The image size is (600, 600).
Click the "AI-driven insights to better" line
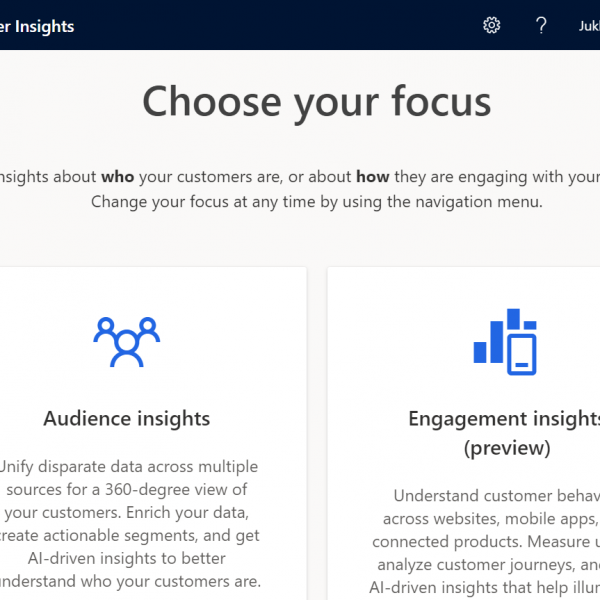127,558
